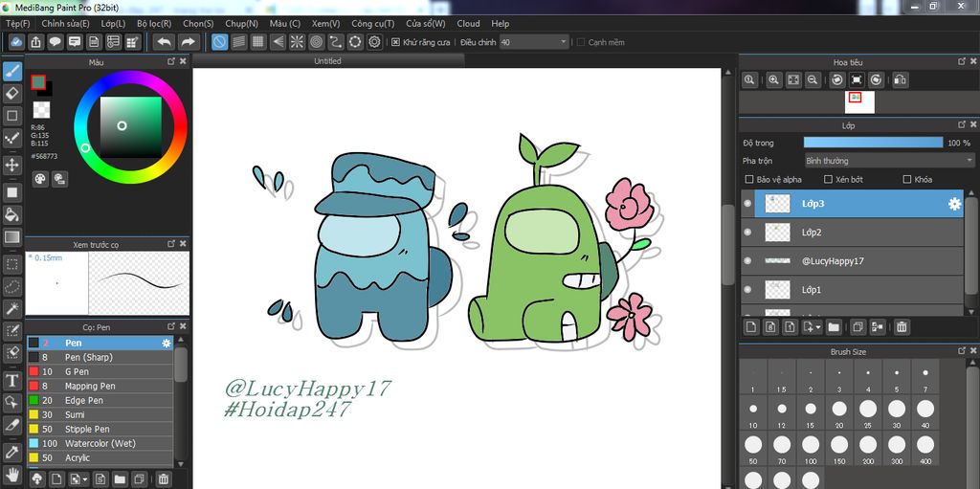Open the Bộ lọc(R) menu
980x489 pixels.
pyautogui.click(x=154, y=24)
